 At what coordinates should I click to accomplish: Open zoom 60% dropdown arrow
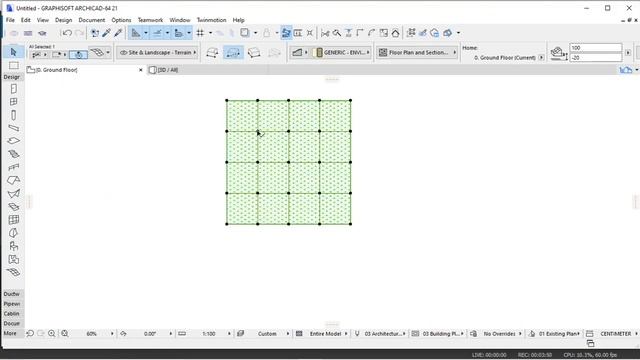click(112, 334)
